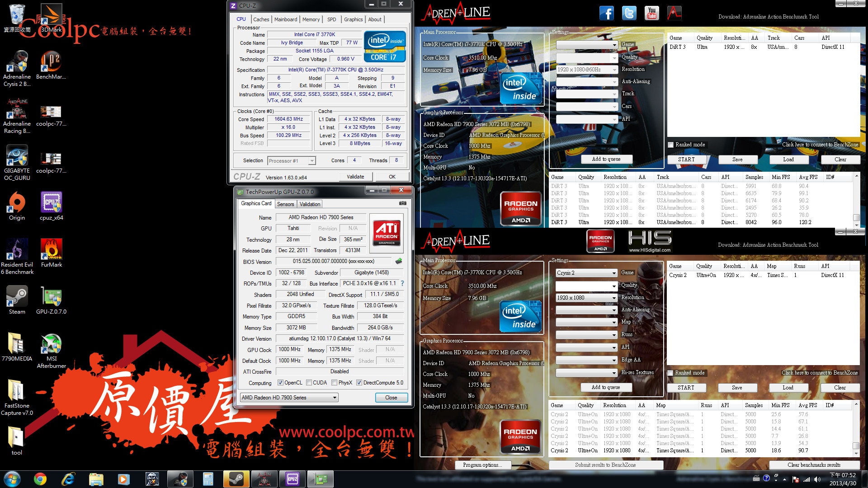Click Add to queue in DiRT 3 window
868x488 pixels.
pyautogui.click(x=606, y=159)
